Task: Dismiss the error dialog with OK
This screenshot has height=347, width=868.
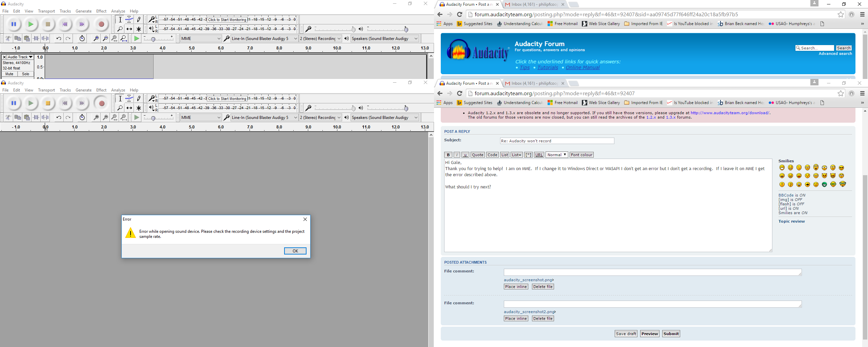Action: coord(295,251)
